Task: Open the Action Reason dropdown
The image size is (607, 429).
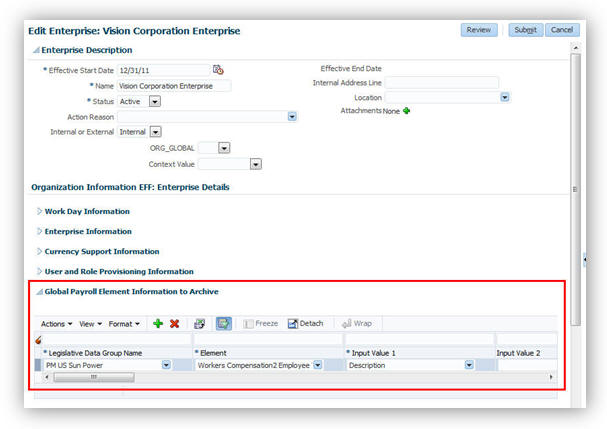Action: point(292,117)
